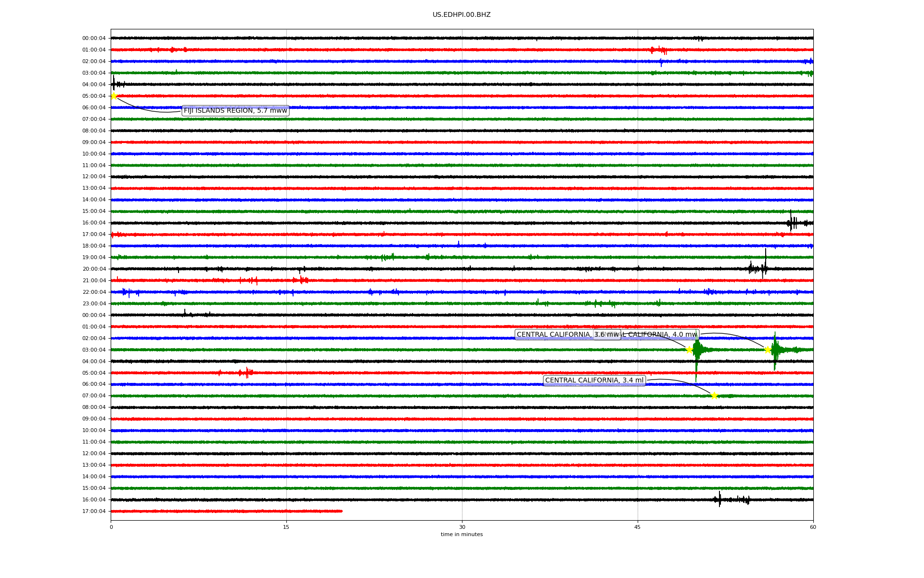Click the US.EDHPI.00.BHZ plot title
This screenshot has height=578, width=924.
coord(462,15)
